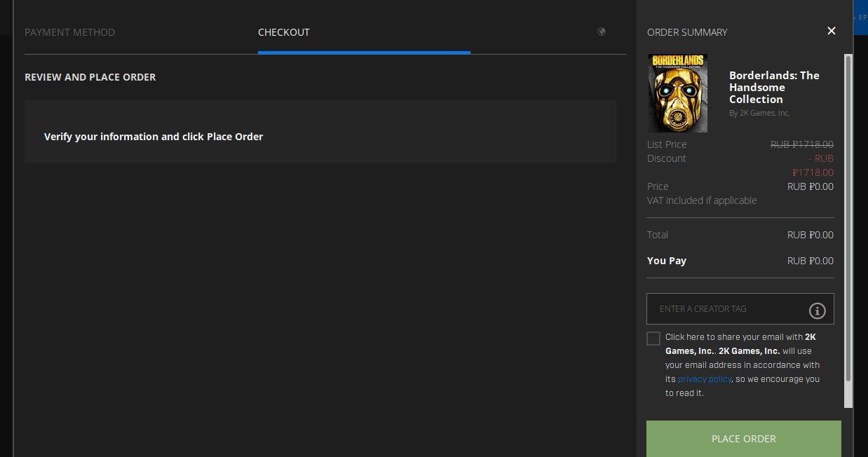Screen dimensions: 868x457
Task: Click the 'By 2K Games, Inc.' text
Action: pyautogui.click(x=759, y=113)
